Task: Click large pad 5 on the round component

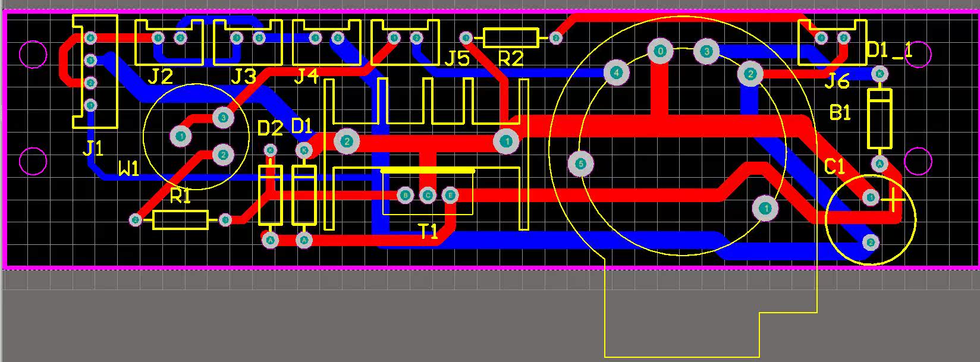Action: (581, 164)
